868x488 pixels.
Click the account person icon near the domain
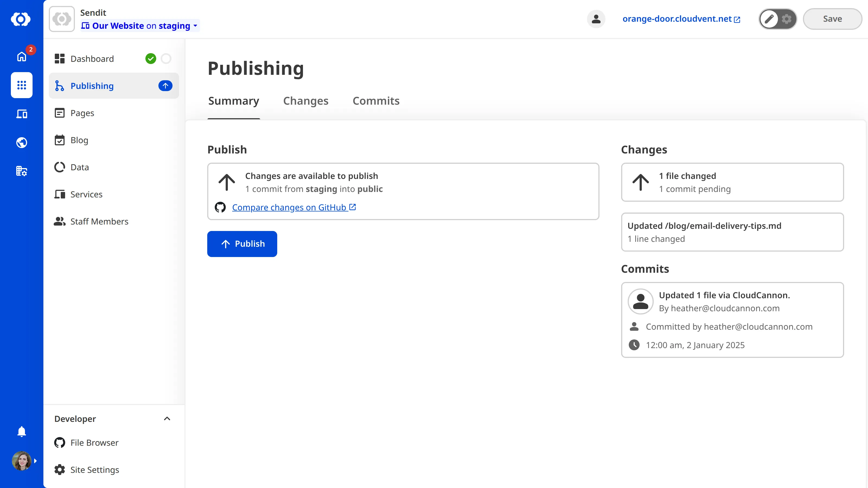coord(596,19)
